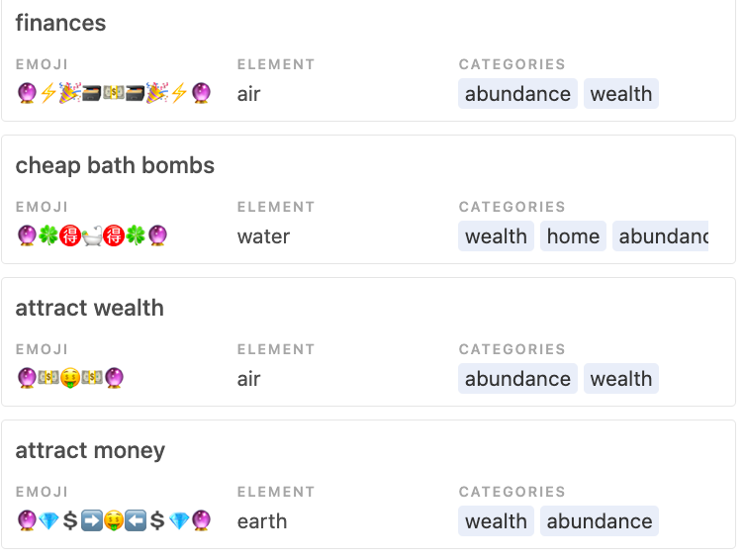Screen dimensions: 744x560
Task: Click the left arrow emoji in attract money
Action: (x=136, y=520)
